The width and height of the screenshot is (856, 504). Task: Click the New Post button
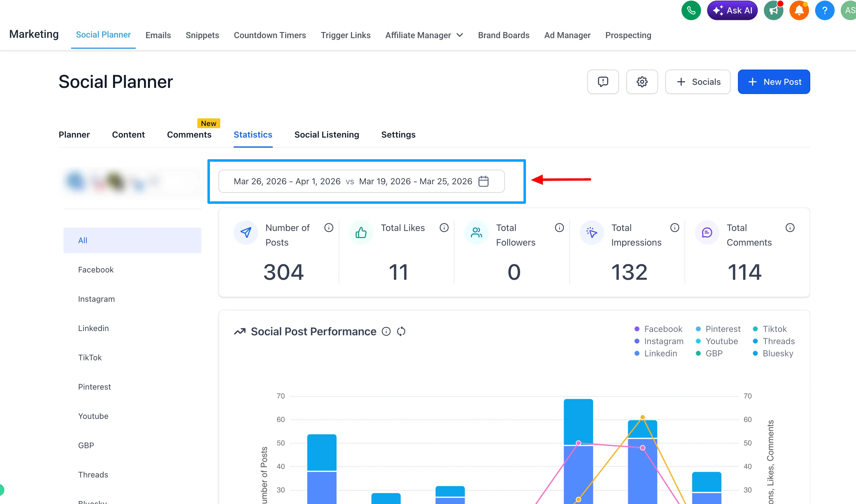point(773,82)
